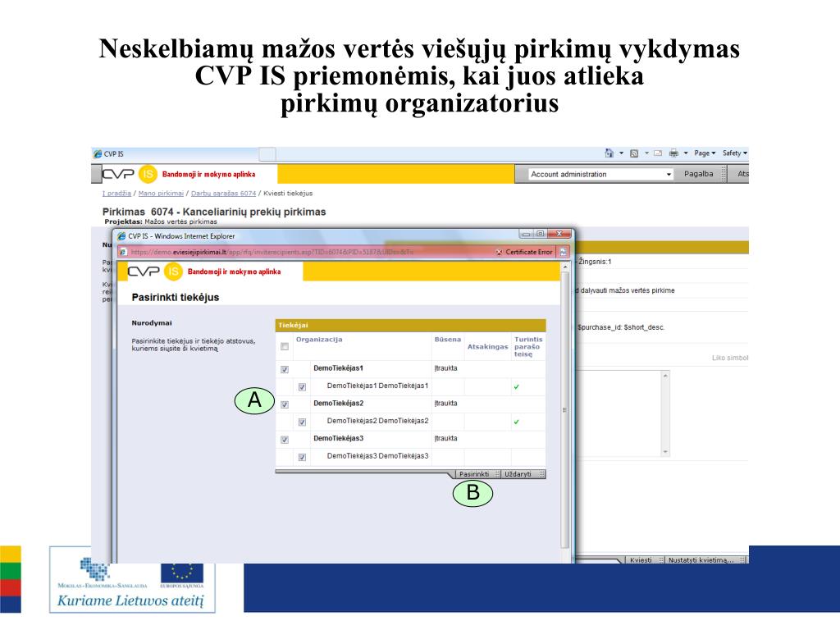Open the feeds button dropdown arrow
The height and width of the screenshot is (630, 840).
pyautogui.click(x=646, y=153)
